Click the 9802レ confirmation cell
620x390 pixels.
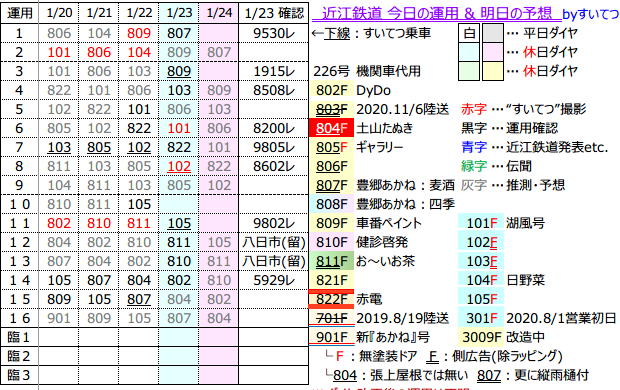[274, 223]
